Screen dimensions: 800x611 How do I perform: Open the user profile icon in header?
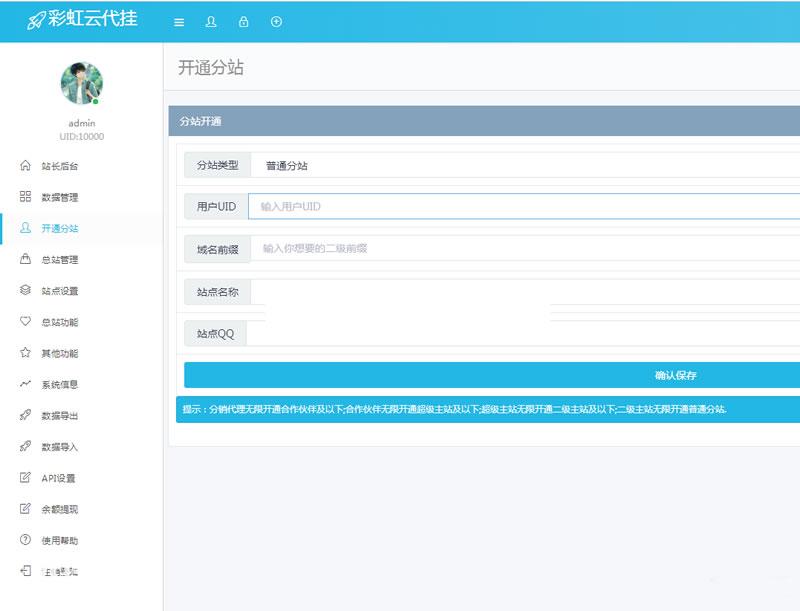pos(211,22)
